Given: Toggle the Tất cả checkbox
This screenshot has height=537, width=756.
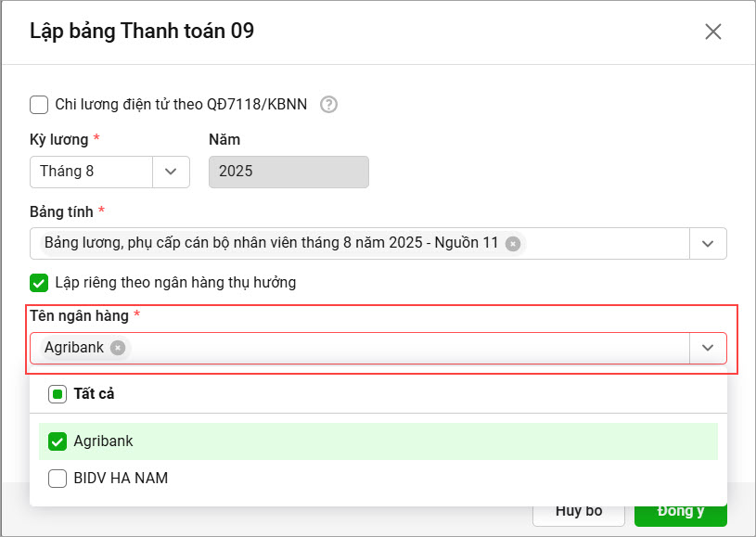Looking at the screenshot, I should click(58, 394).
